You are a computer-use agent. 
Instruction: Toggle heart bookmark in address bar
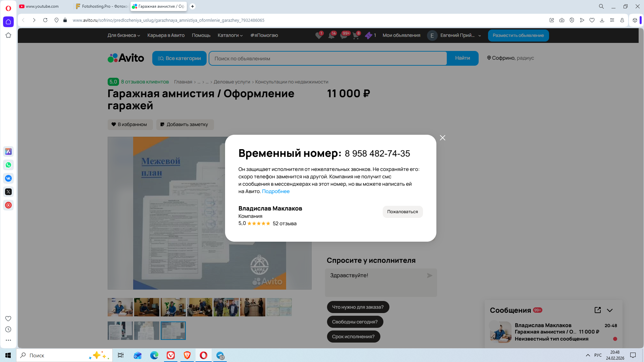click(592, 20)
